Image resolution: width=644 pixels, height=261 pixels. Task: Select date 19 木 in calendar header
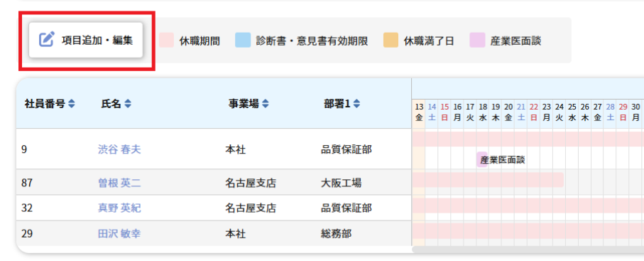(496, 112)
